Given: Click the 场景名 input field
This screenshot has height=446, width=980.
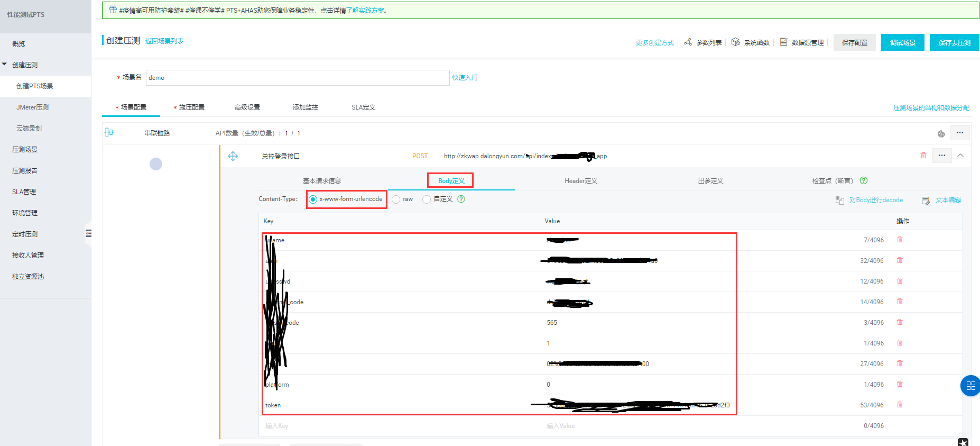Looking at the screenshot, I should pos(297,78).
